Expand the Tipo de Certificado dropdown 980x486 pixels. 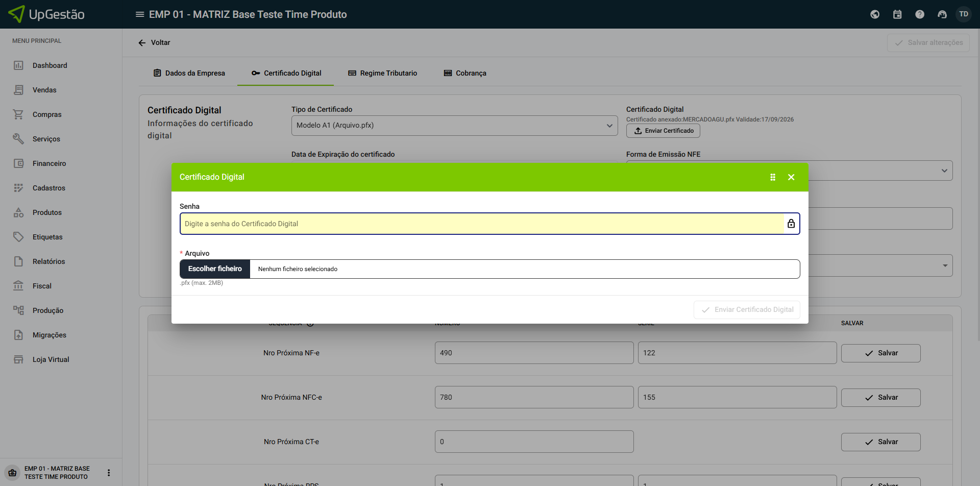click(454, 126)
